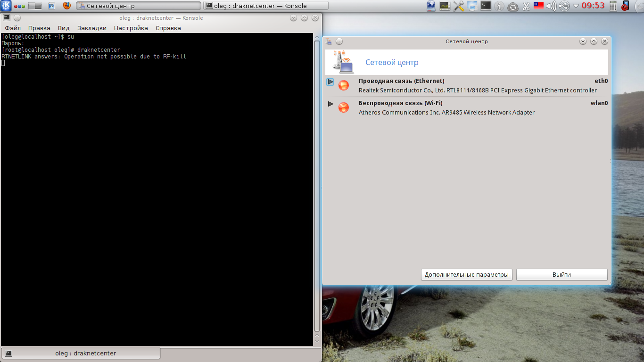This screenshot has width=644, height=362.
Task: Click the wlan0 interface name
Action: pos(599,103)
